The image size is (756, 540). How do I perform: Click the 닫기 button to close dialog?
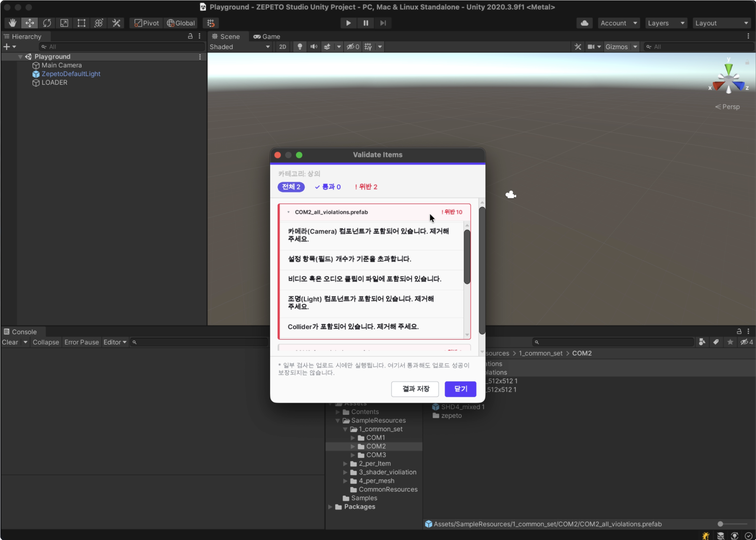(x=461, y=389)
